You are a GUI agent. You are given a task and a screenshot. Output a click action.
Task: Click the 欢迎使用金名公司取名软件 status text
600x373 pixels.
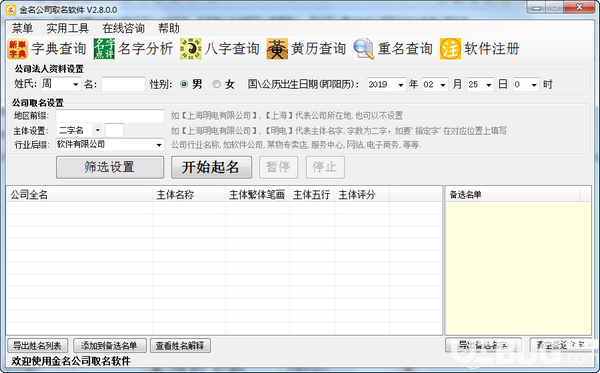coord(71,361)
